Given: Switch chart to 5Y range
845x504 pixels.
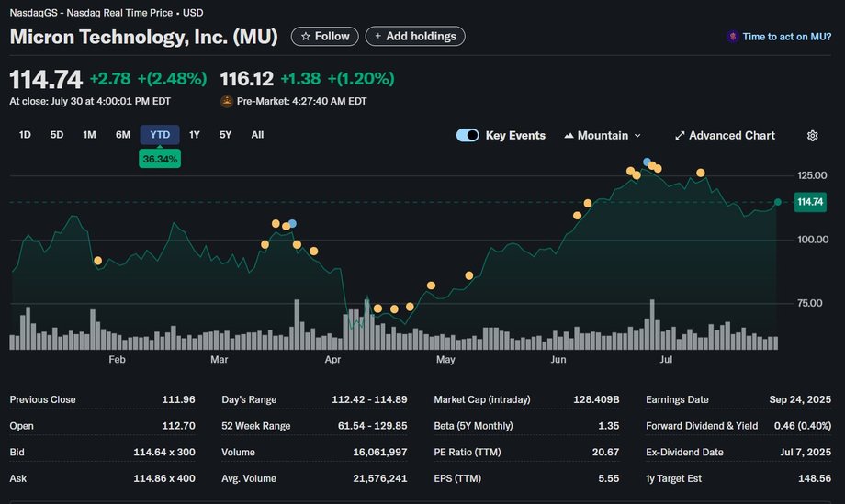Looking at the screenshot, I should 225,135.
